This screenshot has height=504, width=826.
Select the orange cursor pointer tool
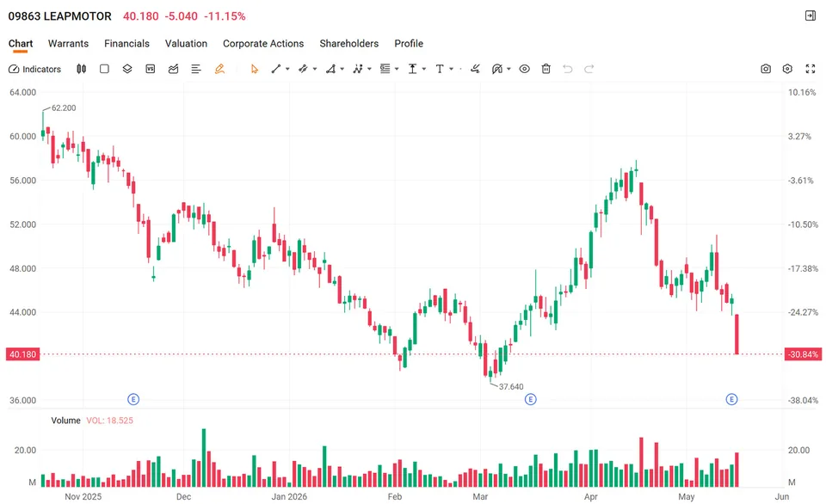pyautogui.click(x=255, y=69)
